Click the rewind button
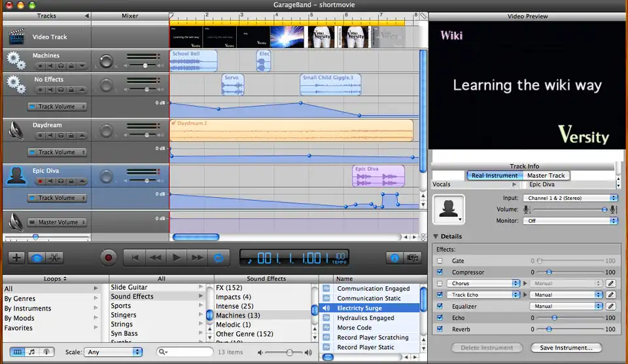This screenshot has width=628, height=364. pyautogui.click(x=155, y=257)
